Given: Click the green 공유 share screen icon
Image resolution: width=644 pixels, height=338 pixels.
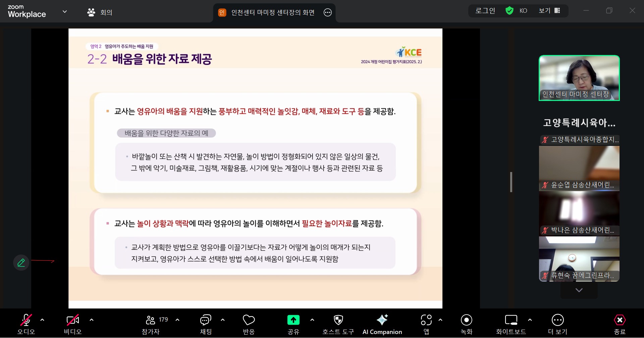Looking at the screenshot, I should (x=293, y=320).
